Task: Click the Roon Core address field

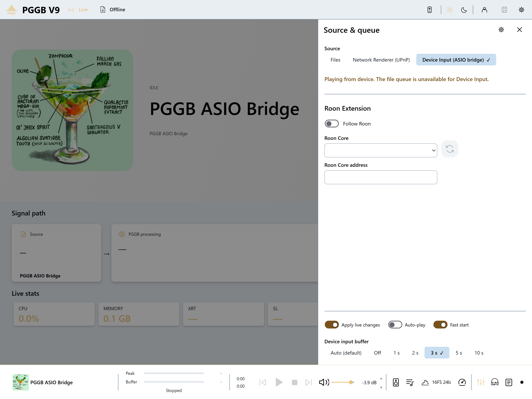Action: tap(381, 177)
